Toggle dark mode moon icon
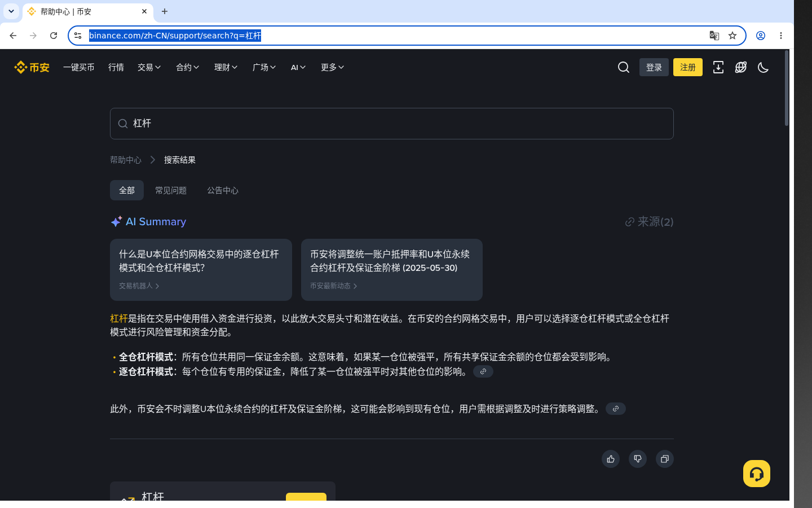The width and height of the screenshot is (812, 508). pyautogui.click(x=764, y=67)
